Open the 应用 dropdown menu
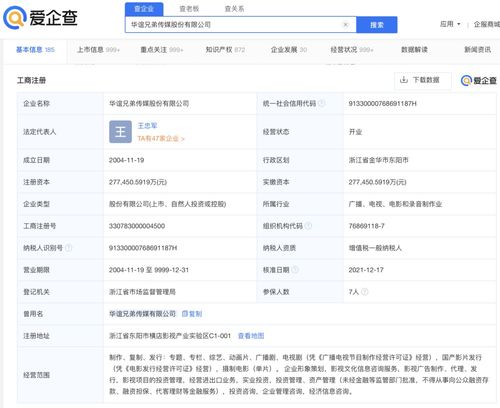The width and height of the screenshot is (500, 408). click(x=450, y=24)
